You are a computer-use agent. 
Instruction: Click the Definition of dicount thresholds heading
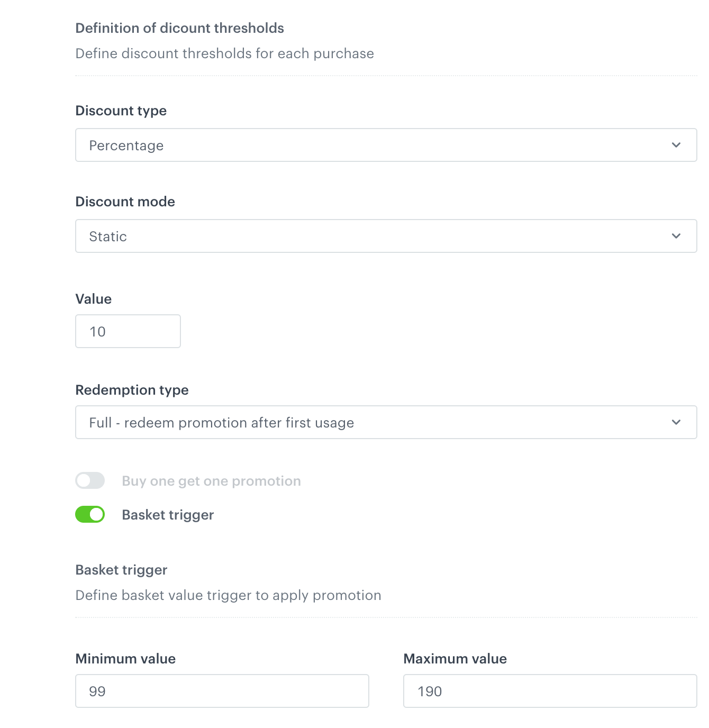tap(180, 28)
